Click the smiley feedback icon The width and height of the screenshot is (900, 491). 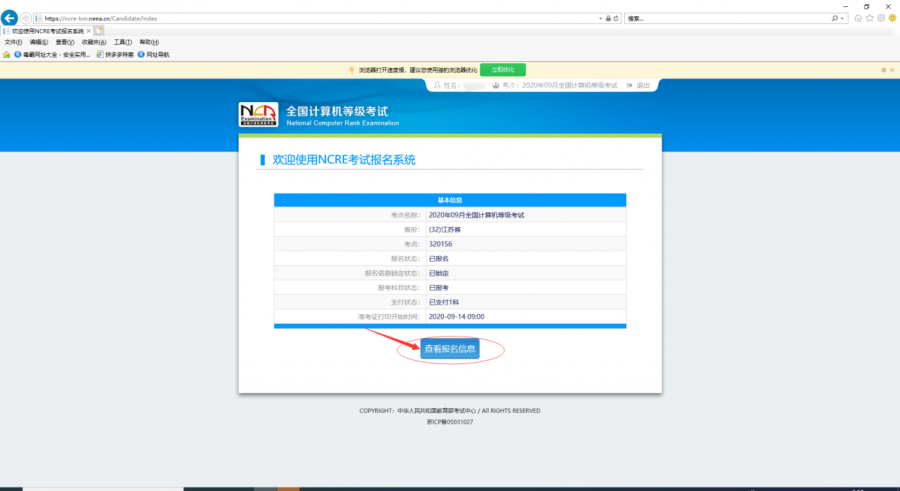point(892,18)
